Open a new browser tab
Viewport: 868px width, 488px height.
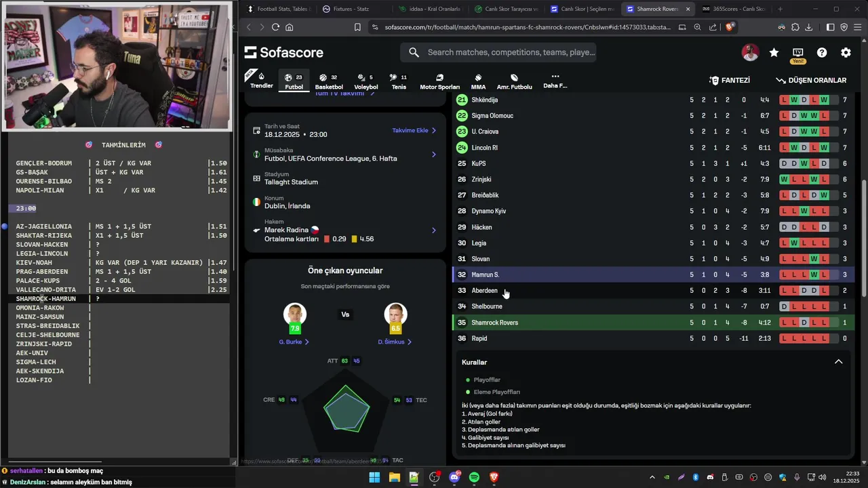point(780,9)
